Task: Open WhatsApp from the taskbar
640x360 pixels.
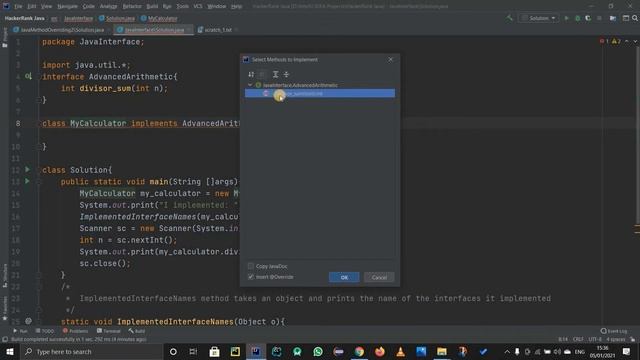Action: click(318, 352)
